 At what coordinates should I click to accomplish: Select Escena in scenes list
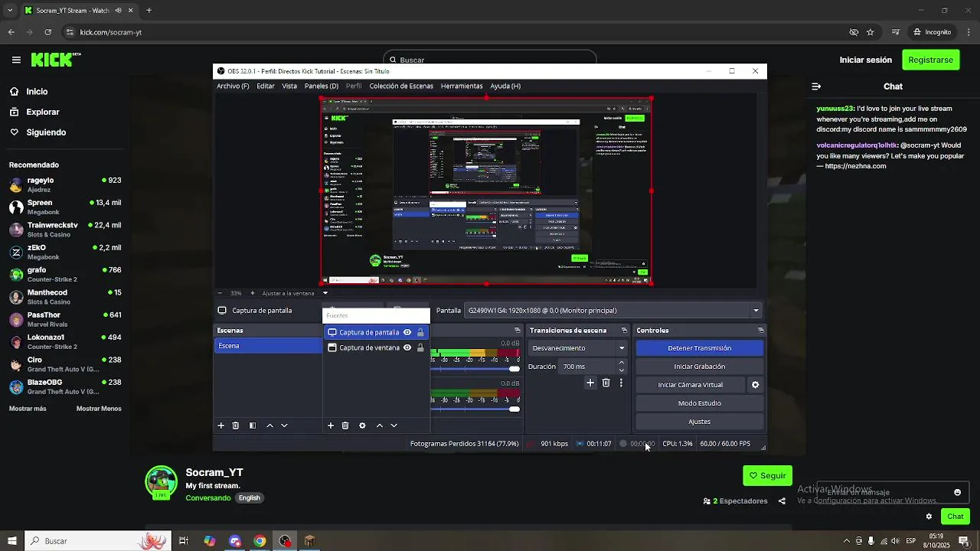click(268, 346)
